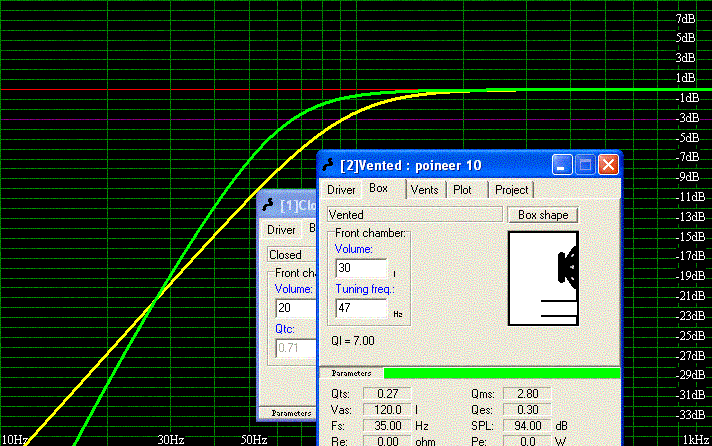Click the green color bar beside Parameters

(x=502, y=373)
